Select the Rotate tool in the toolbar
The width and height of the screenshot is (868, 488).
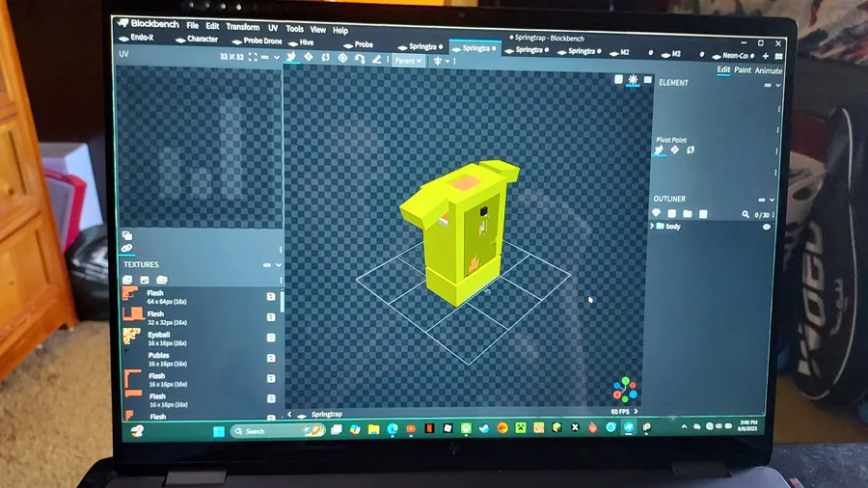[326, 58]
